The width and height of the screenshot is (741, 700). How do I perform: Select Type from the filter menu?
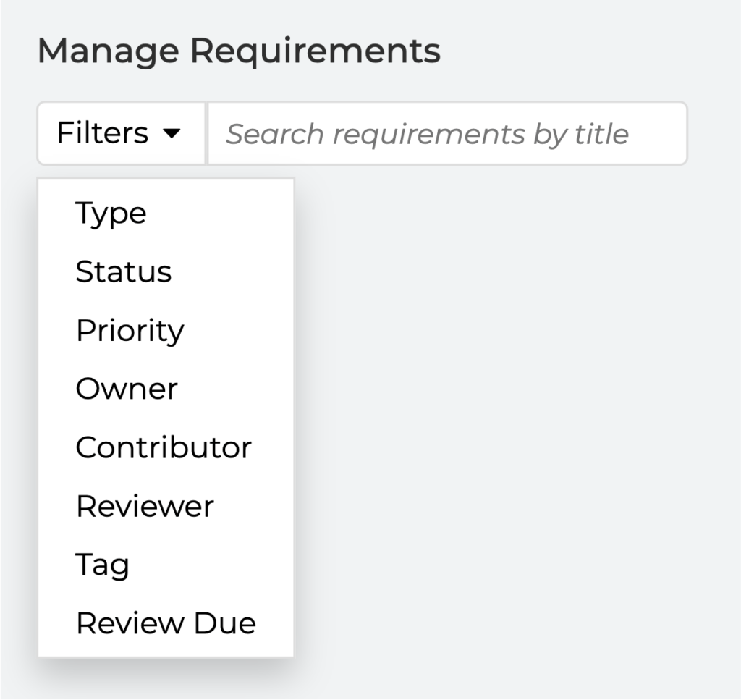(x=166, y=213)
